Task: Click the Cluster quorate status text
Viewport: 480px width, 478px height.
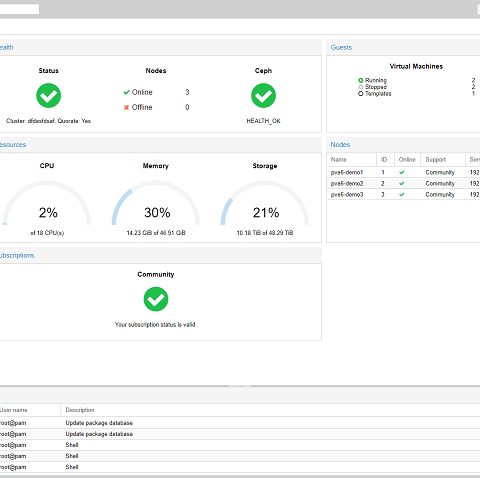Action: (48, 121)
